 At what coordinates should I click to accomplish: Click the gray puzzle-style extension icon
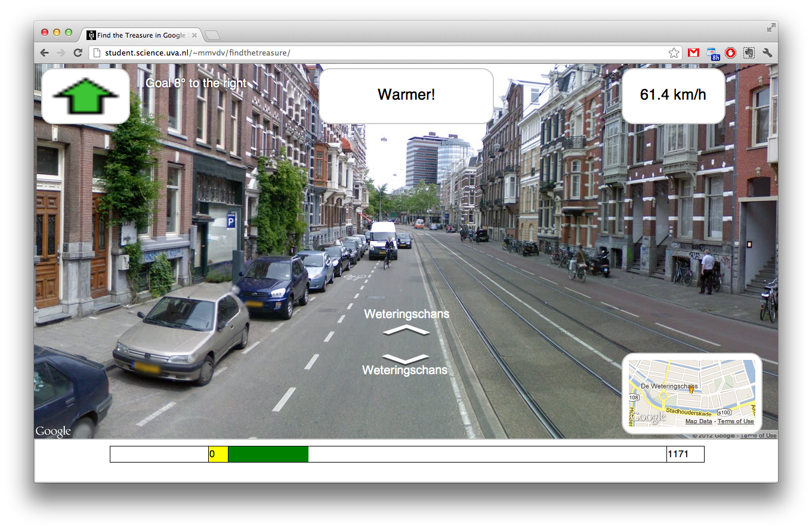pos(749,53)
